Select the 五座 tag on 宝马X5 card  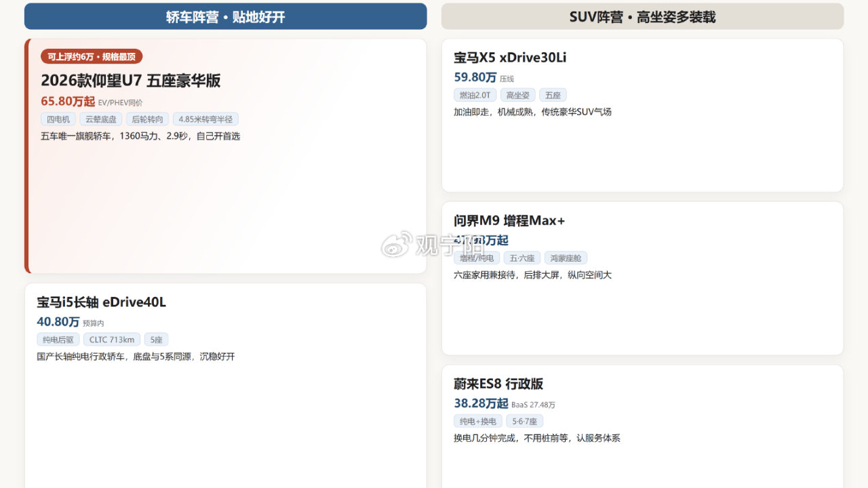point(553,95)
